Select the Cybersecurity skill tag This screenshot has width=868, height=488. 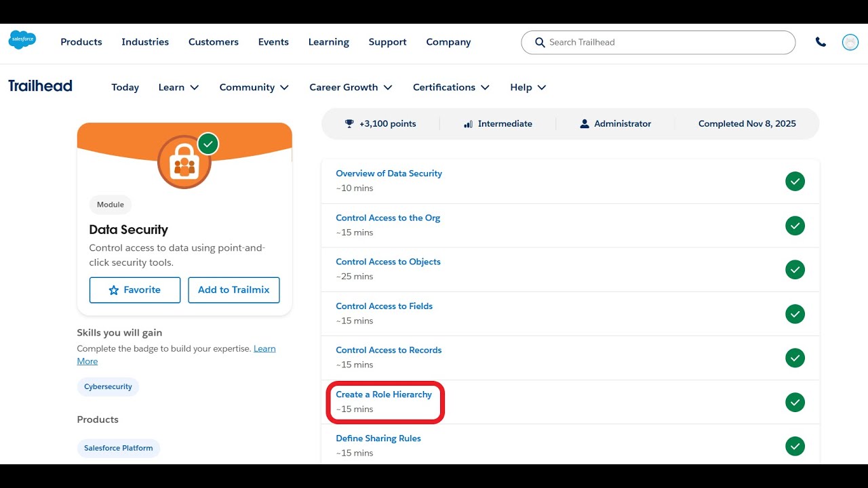coord(108,387)
